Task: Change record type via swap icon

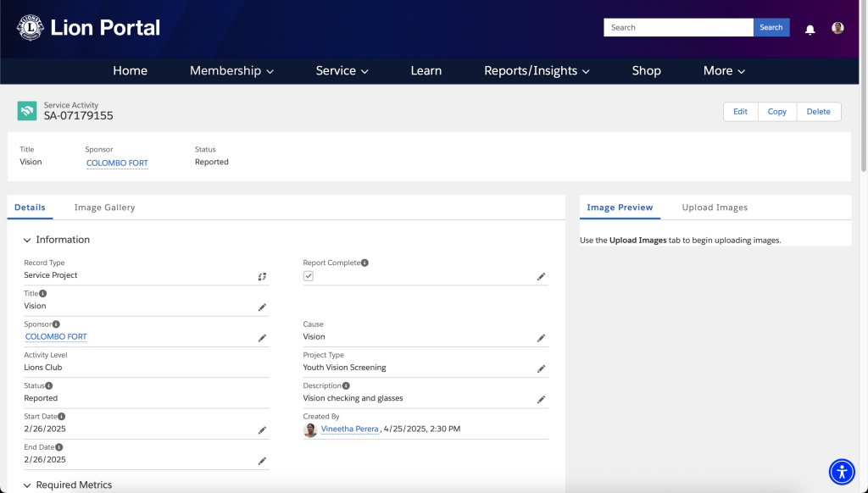Action: coord(262,277)
